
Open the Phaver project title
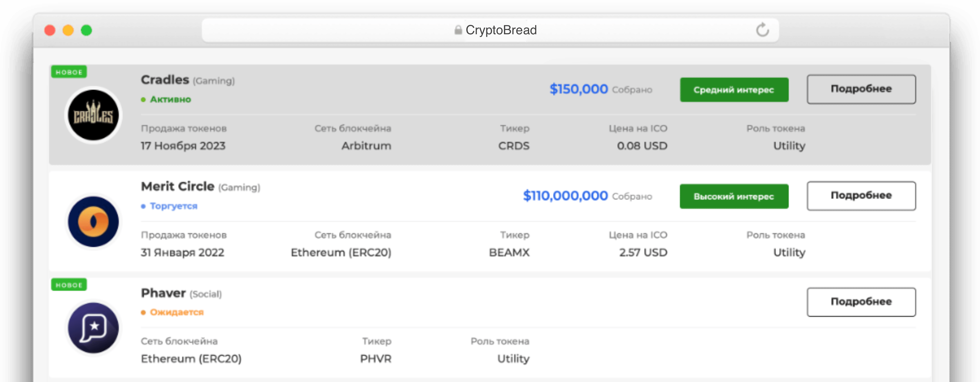(x=163, y=293)
